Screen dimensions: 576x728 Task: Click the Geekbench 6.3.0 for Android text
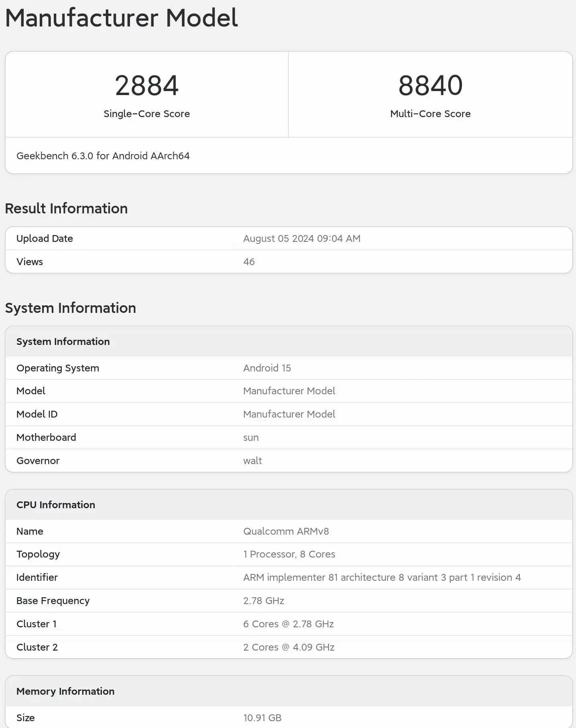click(103, 156)
